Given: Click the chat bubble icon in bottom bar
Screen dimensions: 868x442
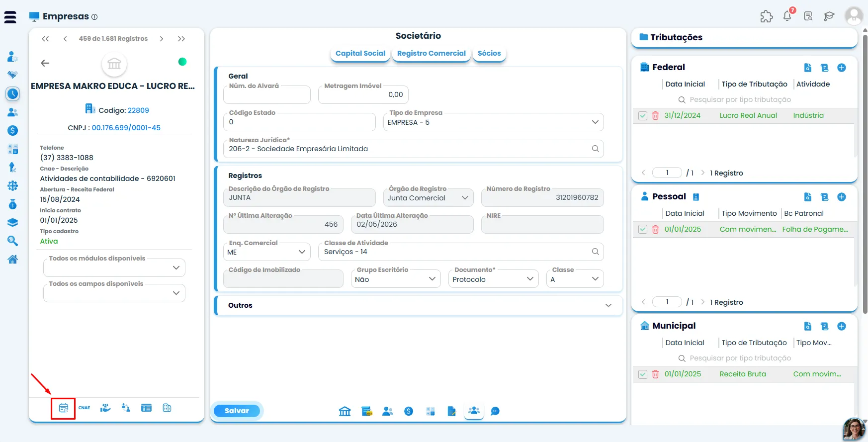Looking at the screenshot, I should coord(495,411).
